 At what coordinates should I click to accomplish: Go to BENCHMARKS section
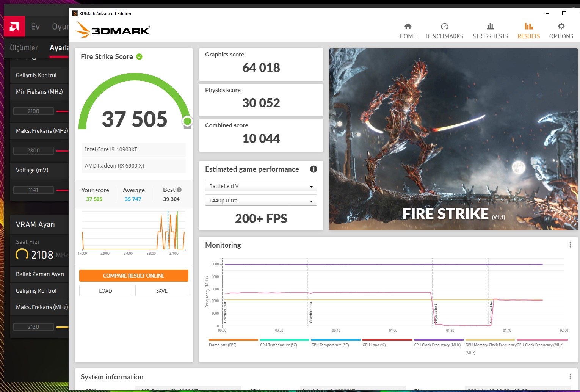click(x=444, y=31)
